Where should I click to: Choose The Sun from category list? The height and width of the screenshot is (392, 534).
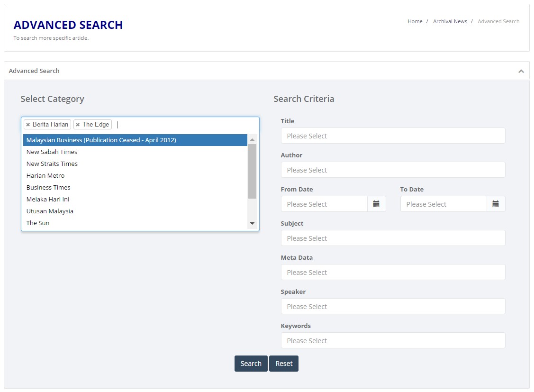click(x=38, y=223)
